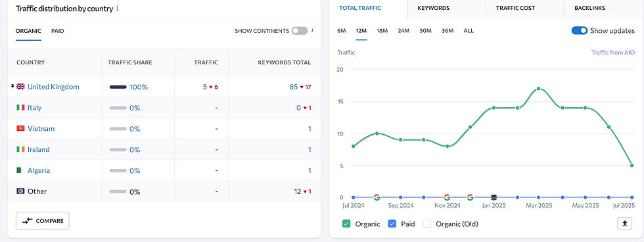This screenshot has height=242, width=644.
Task: Click United Kingdom keywords total 65
Action: click(x=293, y=87)
